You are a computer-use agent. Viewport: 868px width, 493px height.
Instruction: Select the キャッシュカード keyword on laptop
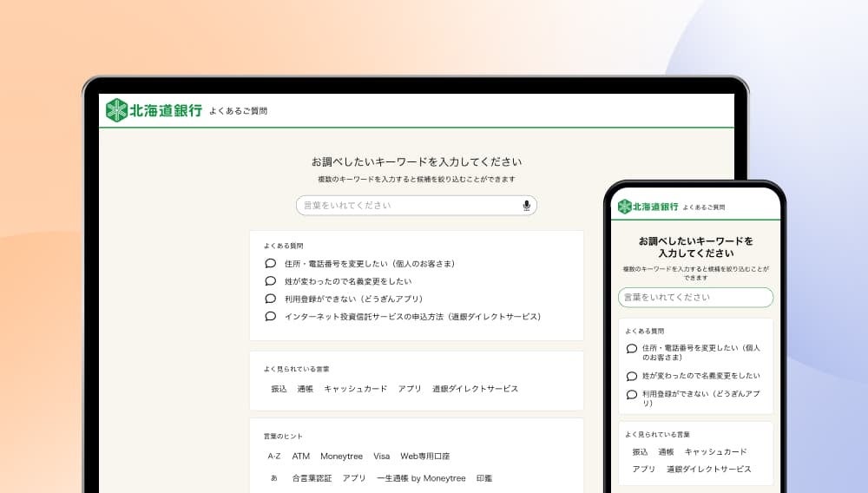pyautogui.click(x=355, y=389)
